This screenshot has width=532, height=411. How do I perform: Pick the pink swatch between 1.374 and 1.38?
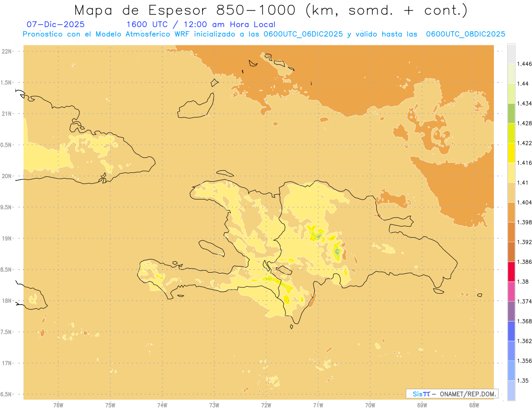click(x=511, y=291)
